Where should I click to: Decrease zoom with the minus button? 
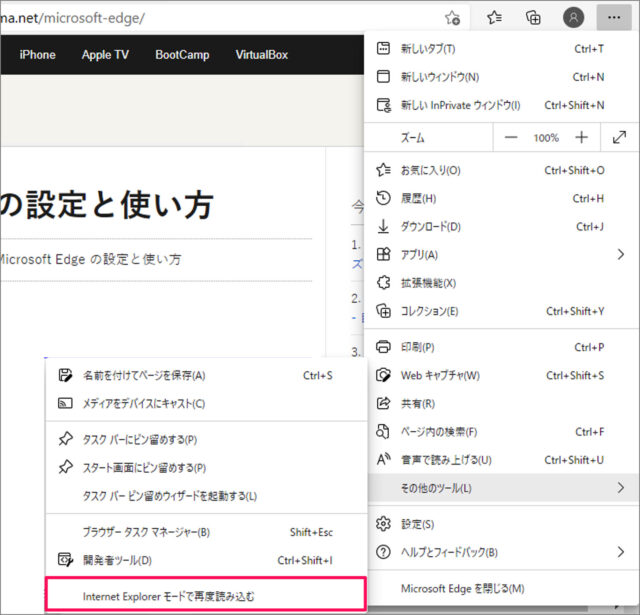(511, 138)
